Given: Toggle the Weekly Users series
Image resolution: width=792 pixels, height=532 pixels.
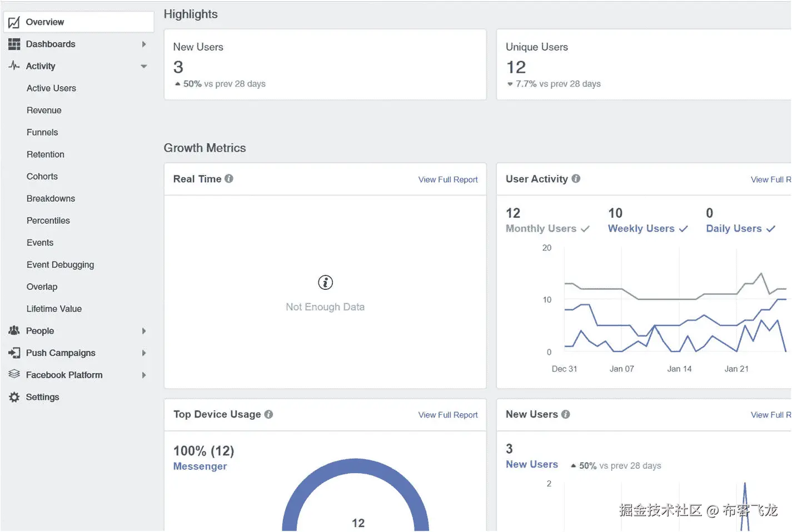Looking at the screenshot, I should (648, 228).
